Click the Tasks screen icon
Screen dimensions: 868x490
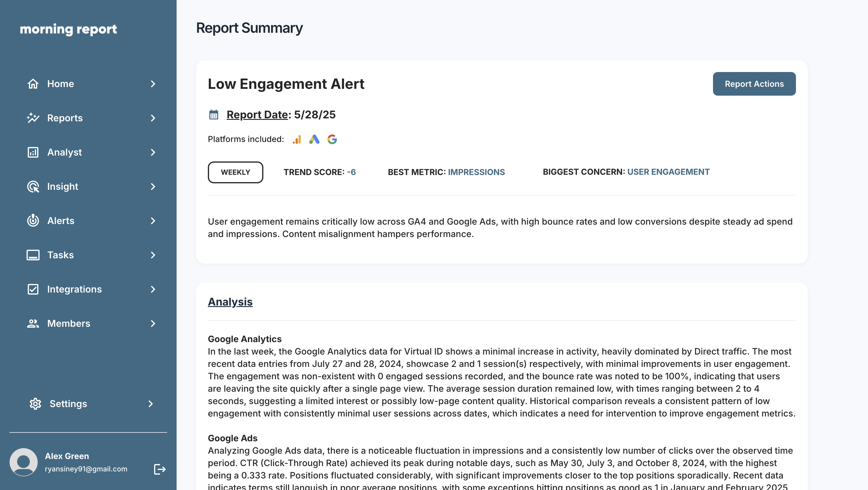pos(33,255)
